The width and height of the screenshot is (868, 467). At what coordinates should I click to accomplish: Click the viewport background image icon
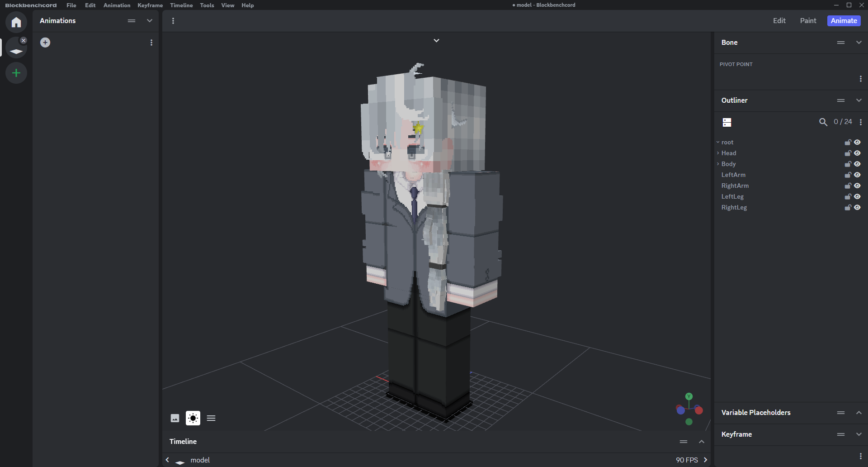point(175,418)
